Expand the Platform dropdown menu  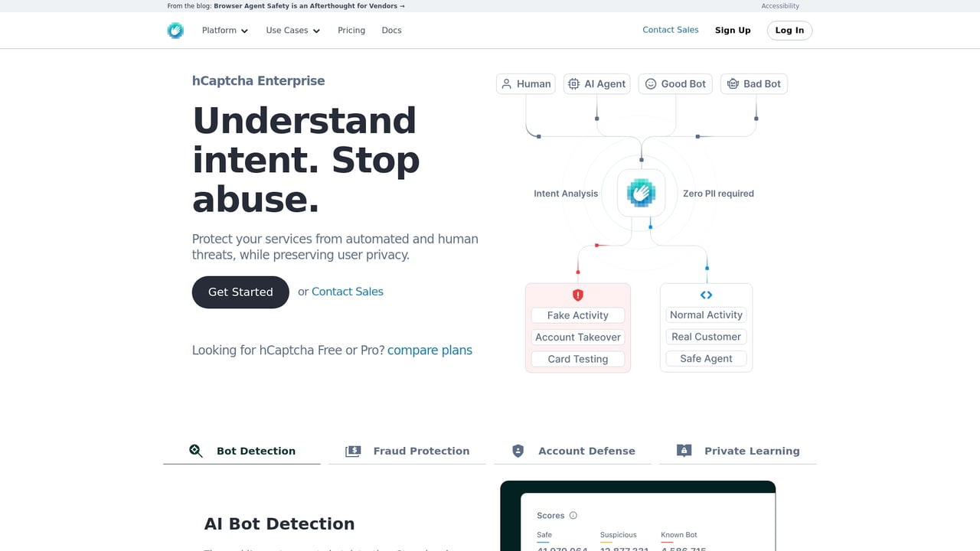pos(225,31)
